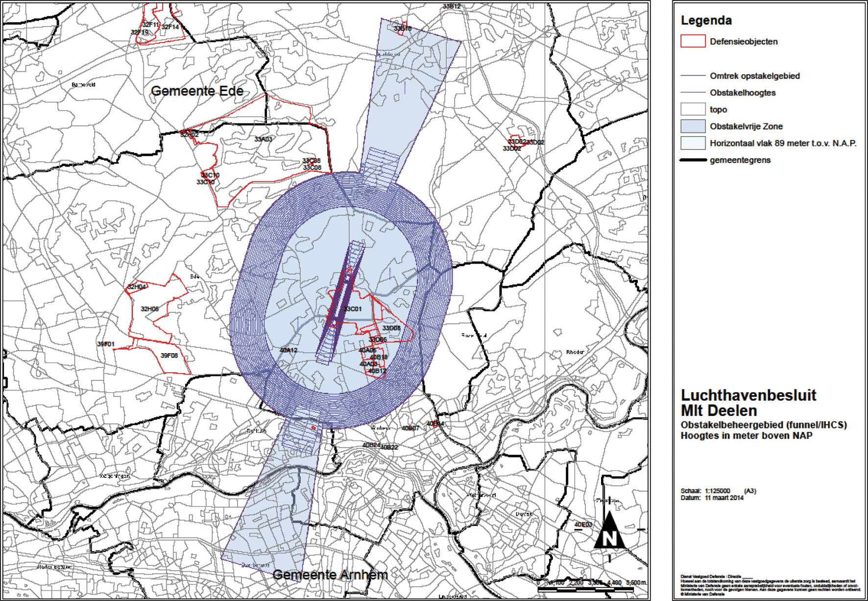Click the Horizontaal vlak 89 meter legend swatch

(693, 143)
